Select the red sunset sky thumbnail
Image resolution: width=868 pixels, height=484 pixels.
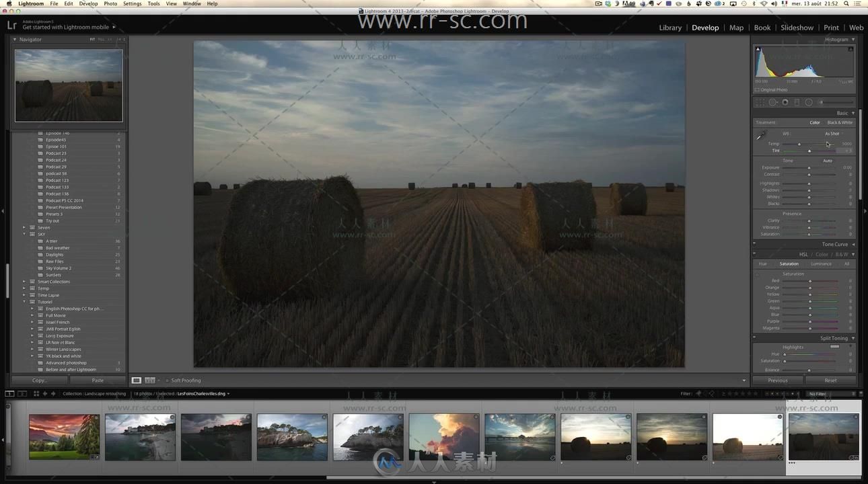pos(65,437)
